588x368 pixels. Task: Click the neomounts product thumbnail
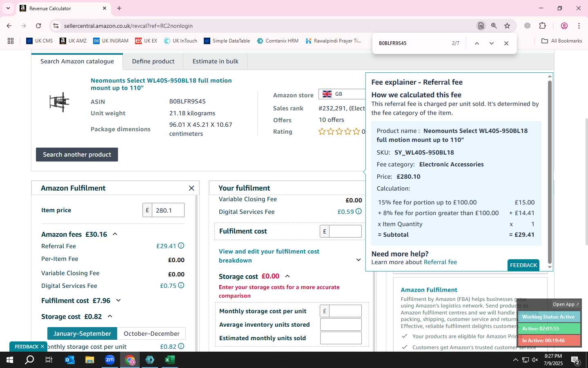pyautogui.click(x=60, y=102)
